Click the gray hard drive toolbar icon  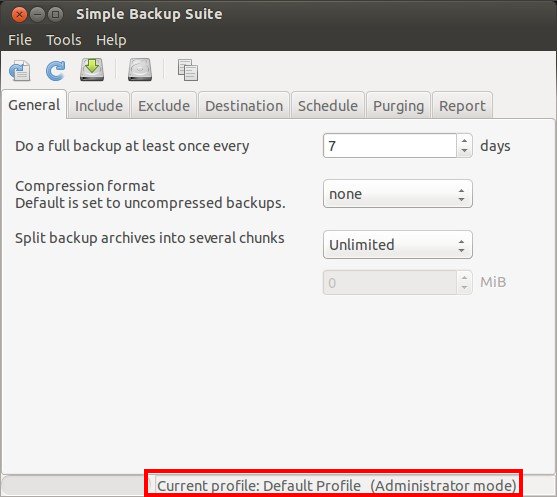[x=140, y=69]
